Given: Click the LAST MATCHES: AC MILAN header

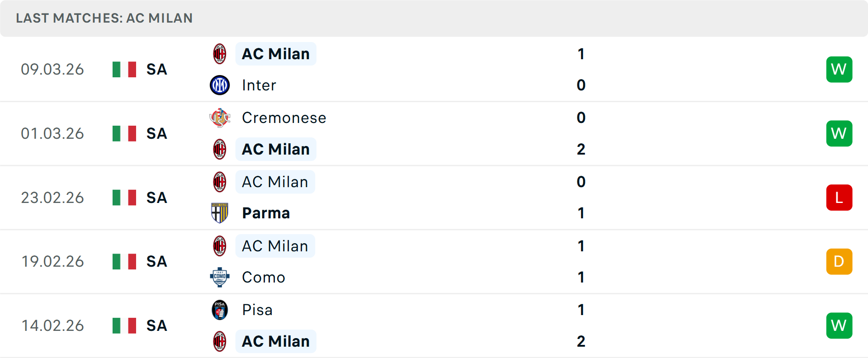Looking at the screenshot, I should point(104,19).
